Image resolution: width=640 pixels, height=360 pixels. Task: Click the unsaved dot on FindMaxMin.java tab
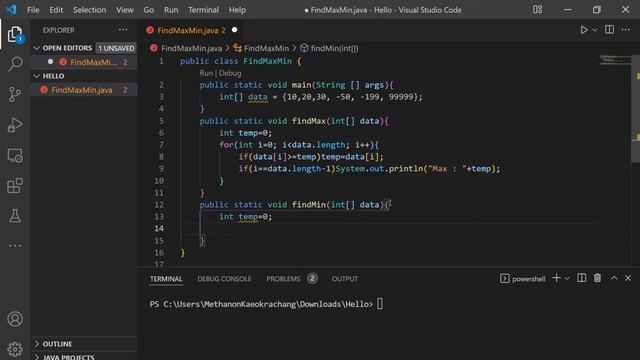(234, 30)
